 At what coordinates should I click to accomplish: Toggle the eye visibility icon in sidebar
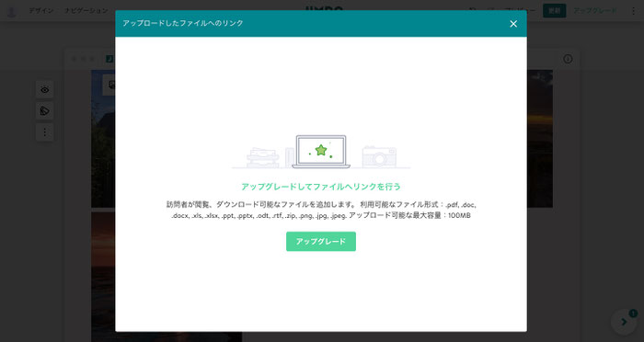point(45,89)
